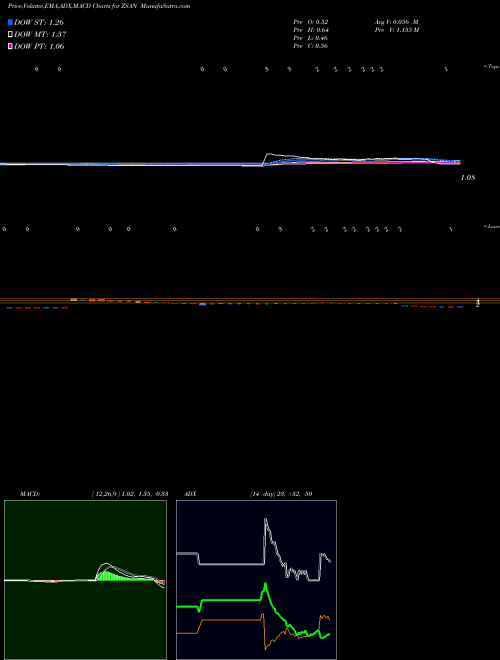The width and height of the screenshot is (500, 660).
Task: Select the 'DOW PT: 1.06' label
Action: point(39,46)
